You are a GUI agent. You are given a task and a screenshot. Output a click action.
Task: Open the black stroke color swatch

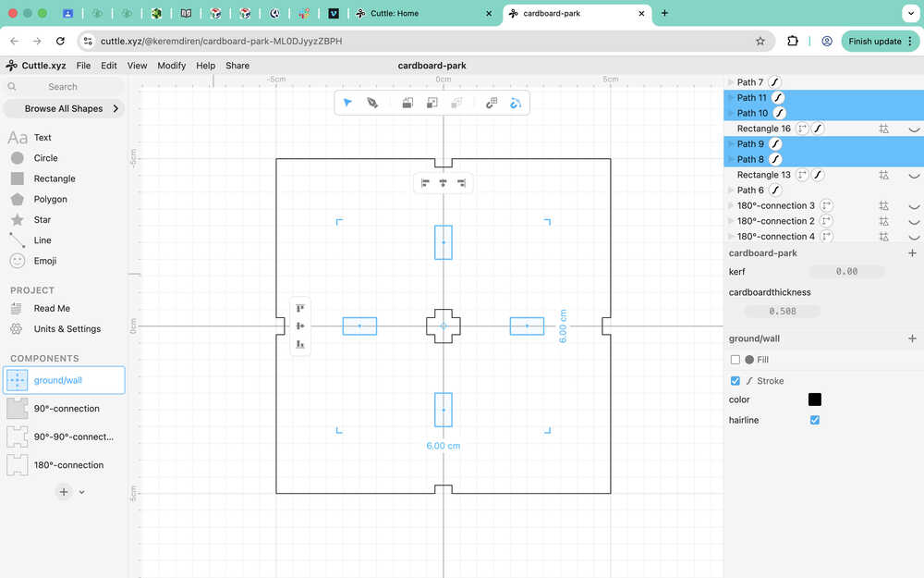click(814, 400)
